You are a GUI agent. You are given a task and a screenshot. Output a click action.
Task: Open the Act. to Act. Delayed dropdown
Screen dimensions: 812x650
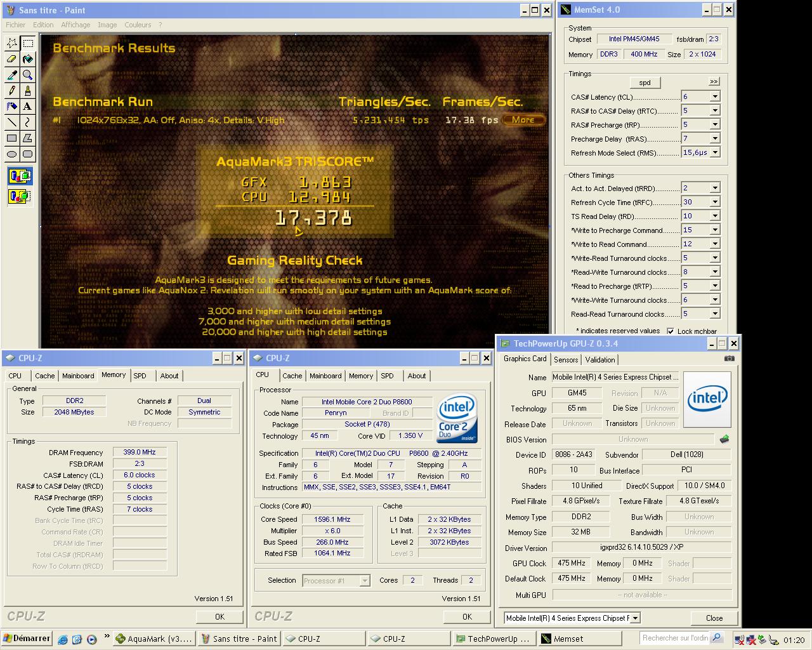(715, 188)
